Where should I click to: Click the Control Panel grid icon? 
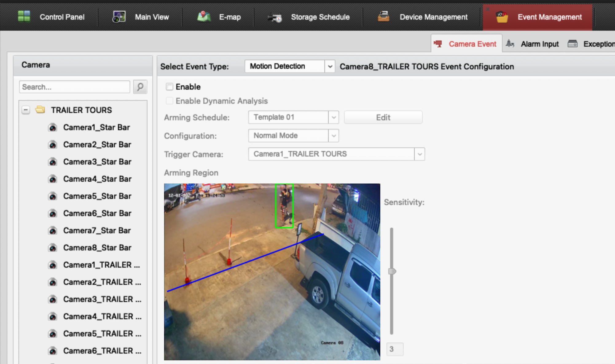point(24,17)
